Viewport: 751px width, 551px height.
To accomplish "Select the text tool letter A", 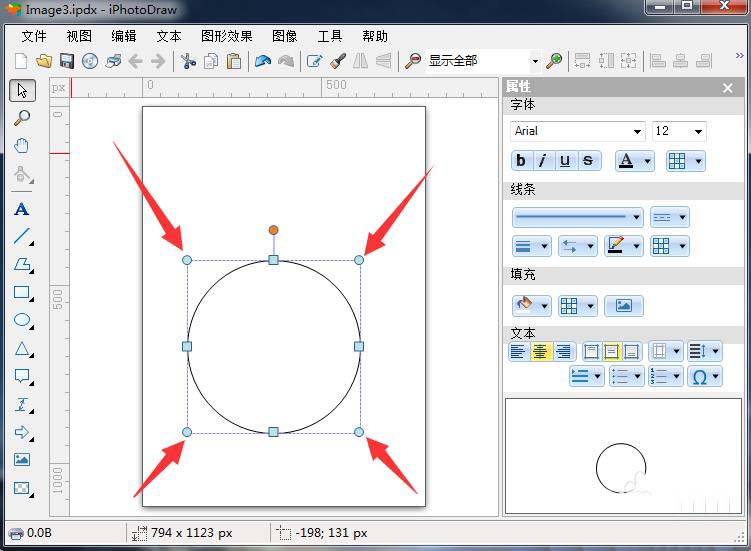I will [x=22, y=209].
